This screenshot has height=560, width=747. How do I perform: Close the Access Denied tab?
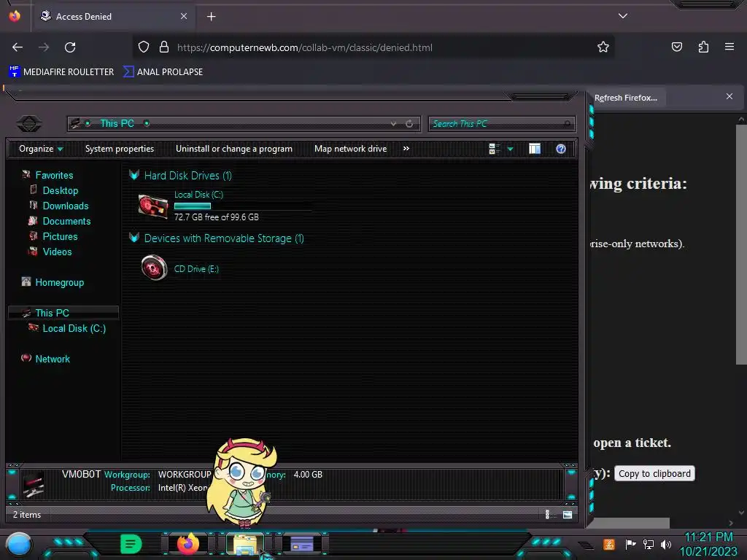184,16
